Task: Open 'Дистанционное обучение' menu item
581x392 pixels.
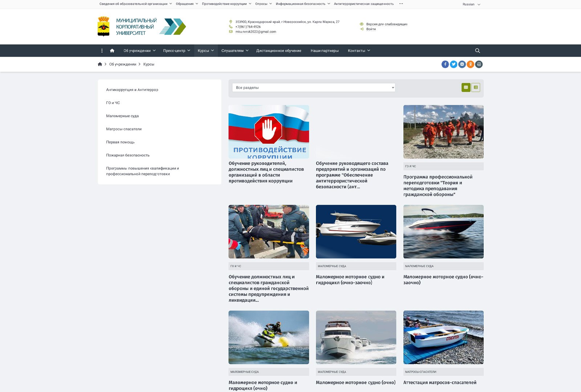Action: pos(279,51)
